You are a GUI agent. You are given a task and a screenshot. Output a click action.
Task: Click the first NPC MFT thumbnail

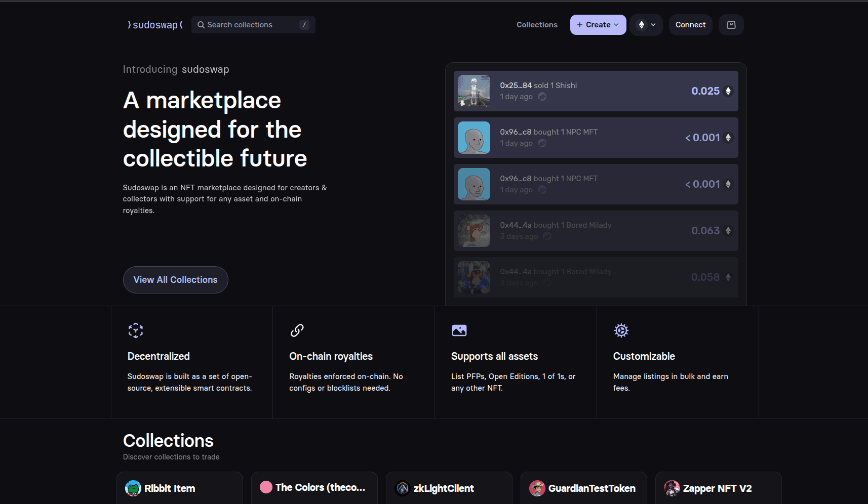click(x=474, y=138)
